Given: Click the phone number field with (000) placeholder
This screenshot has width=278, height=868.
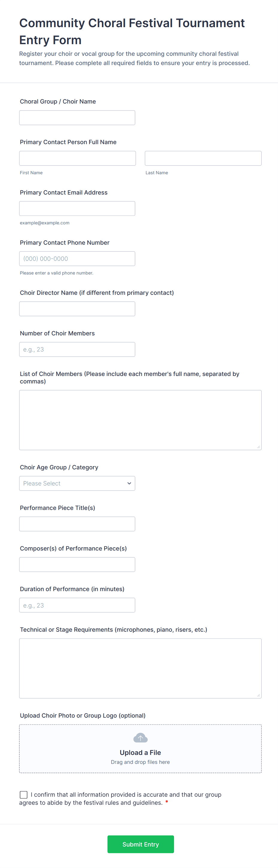Looking at the screenshot, I should click(77, 259).
